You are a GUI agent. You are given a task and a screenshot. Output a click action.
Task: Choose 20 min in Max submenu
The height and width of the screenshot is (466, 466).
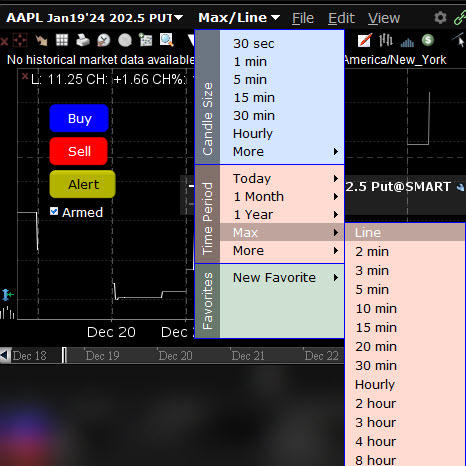pos(405,347)
